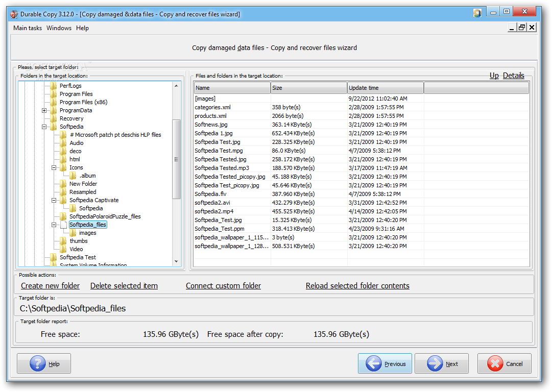Open the Windows menu
552x392 pixels.
59,28
